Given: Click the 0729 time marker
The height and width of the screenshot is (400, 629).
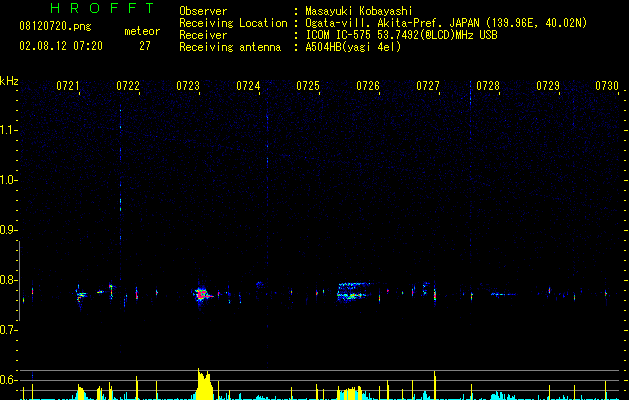Looking at the screenshot, I should click(548, 86).
